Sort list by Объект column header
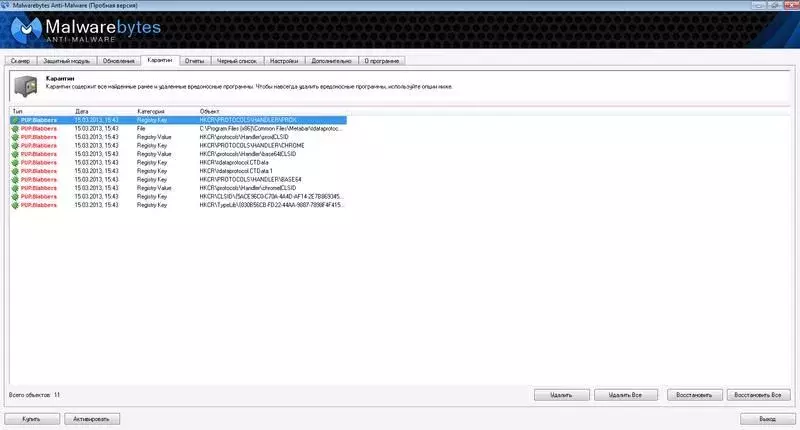The height and width of the screenshot is (430, 800). pyautogui.click(x=209, y=111)
